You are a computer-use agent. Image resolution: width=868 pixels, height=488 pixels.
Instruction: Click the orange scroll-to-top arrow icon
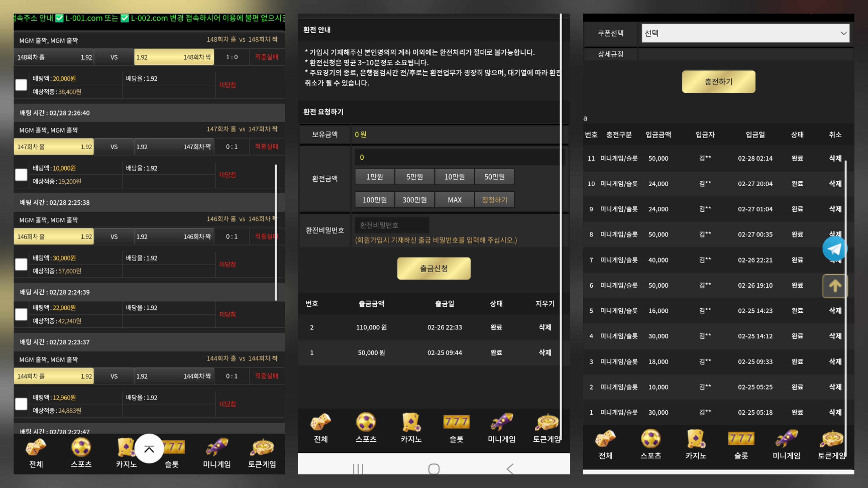[x=835, y=286]
